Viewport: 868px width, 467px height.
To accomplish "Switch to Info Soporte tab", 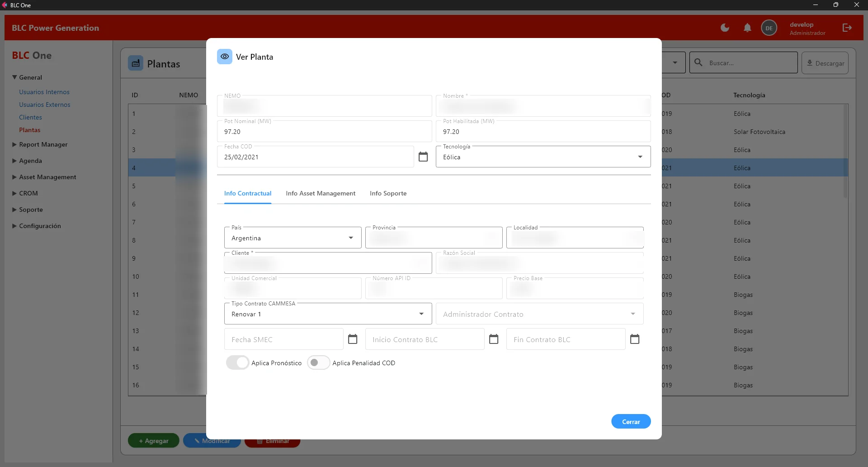I will point(388,193).
